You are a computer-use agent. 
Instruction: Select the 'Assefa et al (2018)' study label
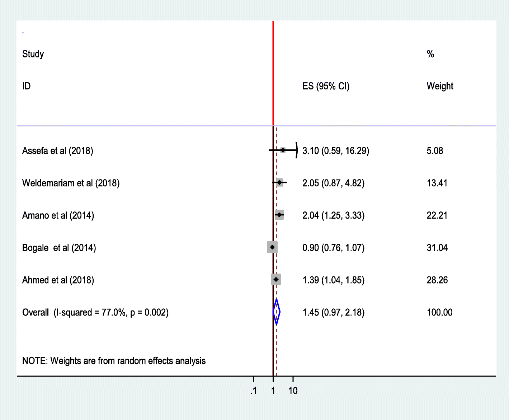pyautogui.click(x=58, y=151)
